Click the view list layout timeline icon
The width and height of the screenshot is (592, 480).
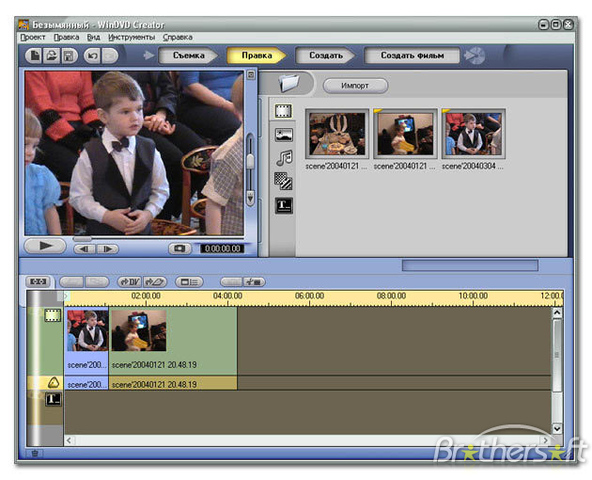[x=189, y=282]
